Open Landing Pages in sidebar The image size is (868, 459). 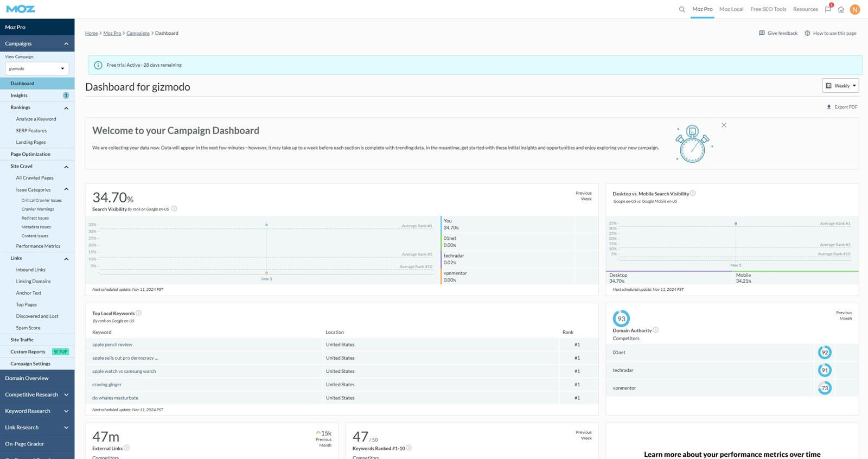31,142
